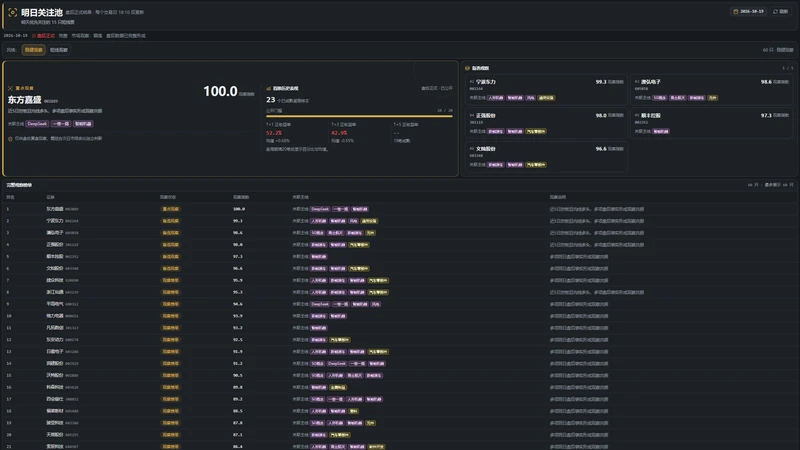Click the DeepSeek tag in table row 1
This screenshot has height=450, width=800.
pyautogui.click(x=320, y=209)
